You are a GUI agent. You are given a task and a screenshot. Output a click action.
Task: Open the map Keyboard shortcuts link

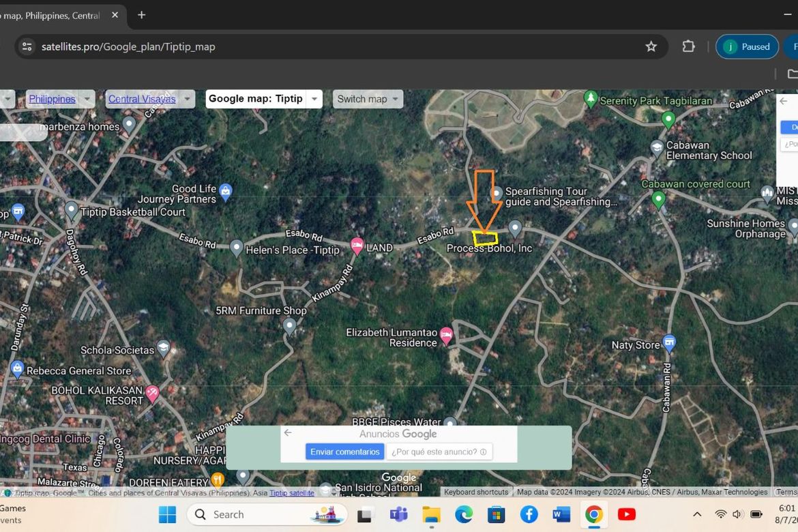tap(476, 492)
